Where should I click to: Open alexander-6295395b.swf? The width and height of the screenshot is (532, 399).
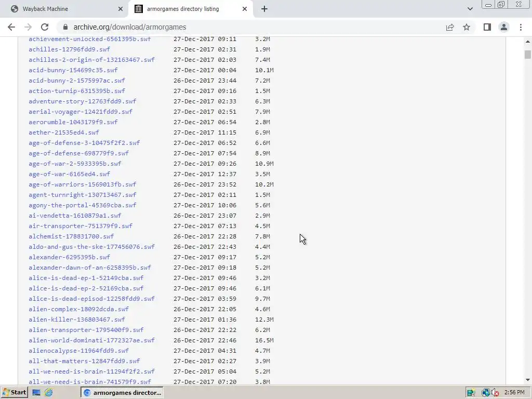69,257
